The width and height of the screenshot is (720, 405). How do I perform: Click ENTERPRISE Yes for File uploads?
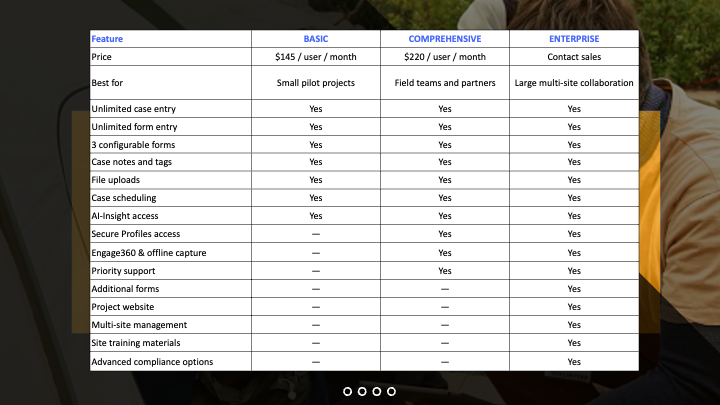tap(574, 180)
